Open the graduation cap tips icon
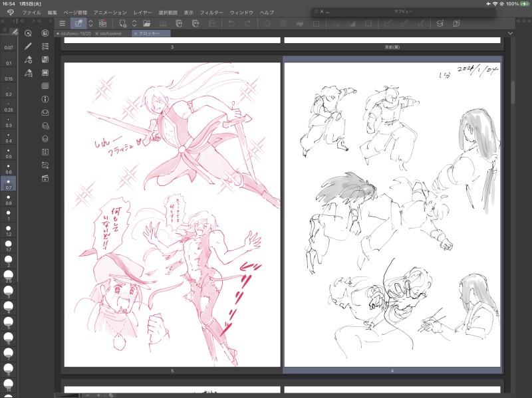Image resolution: width=532 pixels, height=398 pixels. point(440,23)
